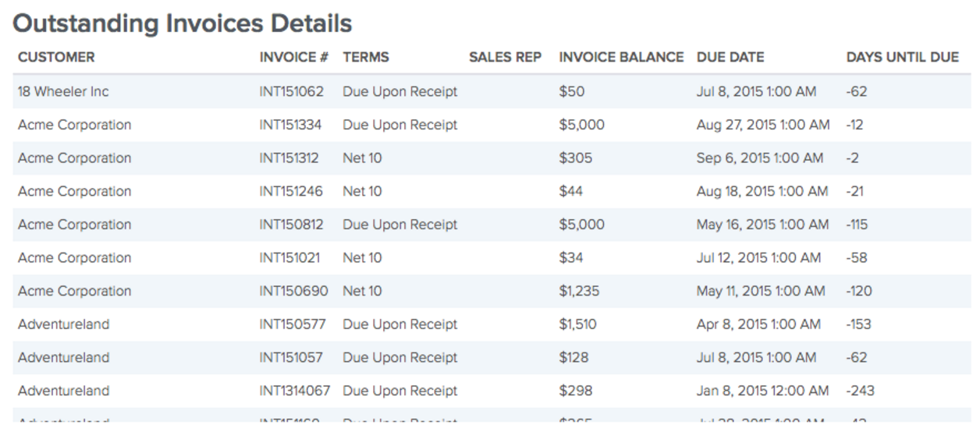980x432 pixels.
Task: Select invoice number INT151312
Action: [x=289, y=158]
